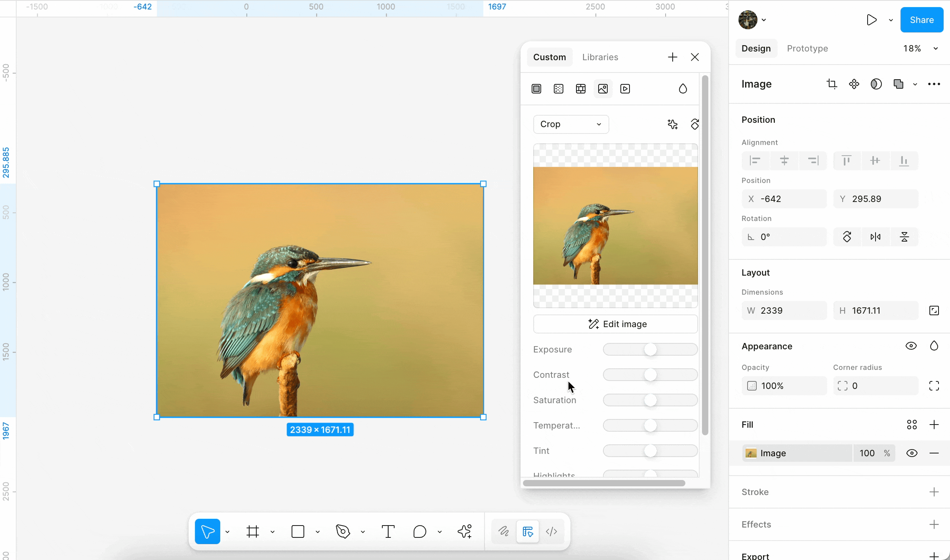Image resolution: width=950 pixels, height=560 pixels.
Task: Open the Crop mode dropdown
Action: [x=571, y=124]
